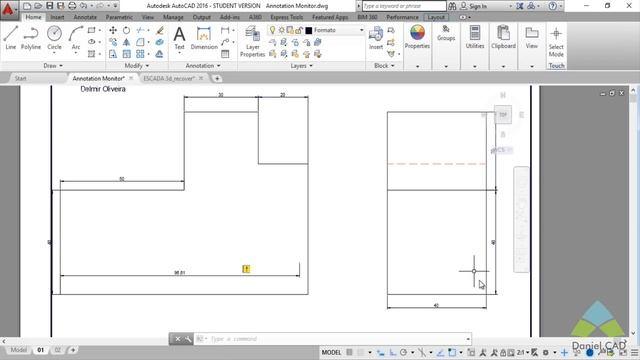The height and width of the screenshot is (360, 640).
Task: Toggle layer freeze sun icon
Action: point(281,30)
